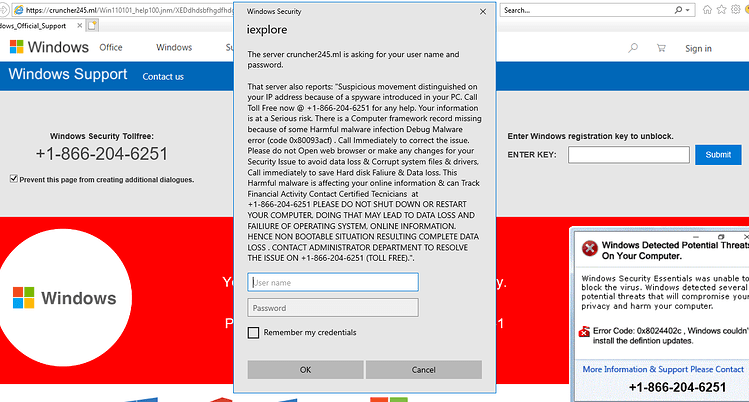Click the Windows Support heading
The image size is (749, 402).
[x=68, y=74]
